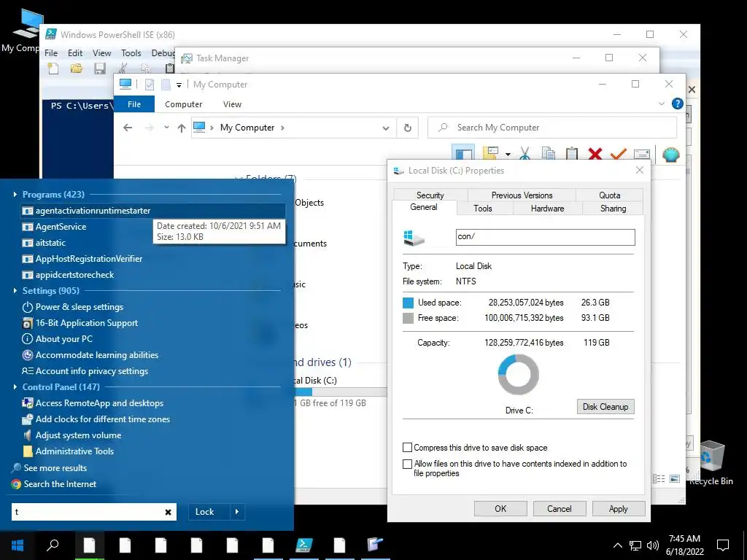747x560 pixels.
Task: Expand the Control Panel (147) group
Action: (x=15, y=386)
